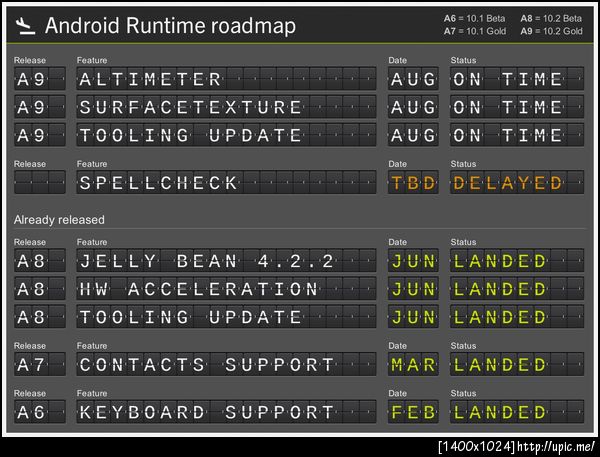This screenshot has width=600, height=457.
Task: Select the JELLY BEAN 4.2.2 feature
Action: [x=226, y=261]
